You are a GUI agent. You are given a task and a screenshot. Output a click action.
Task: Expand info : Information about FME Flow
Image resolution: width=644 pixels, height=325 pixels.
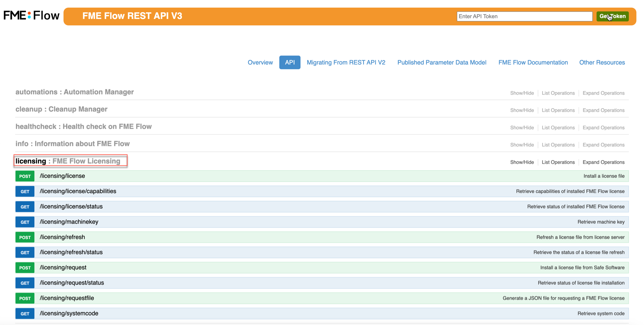coord(73,144)
